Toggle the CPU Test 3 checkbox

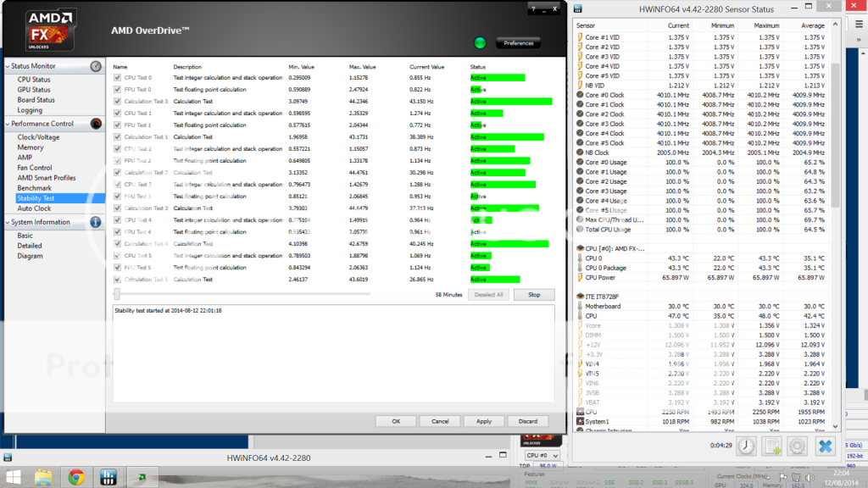[x=117, y=184]
